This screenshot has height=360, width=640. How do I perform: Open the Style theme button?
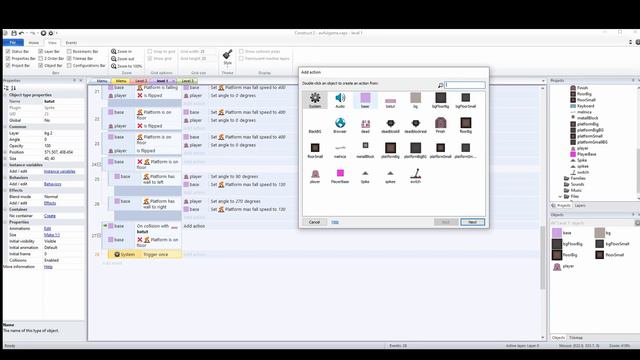click(227, 57)
